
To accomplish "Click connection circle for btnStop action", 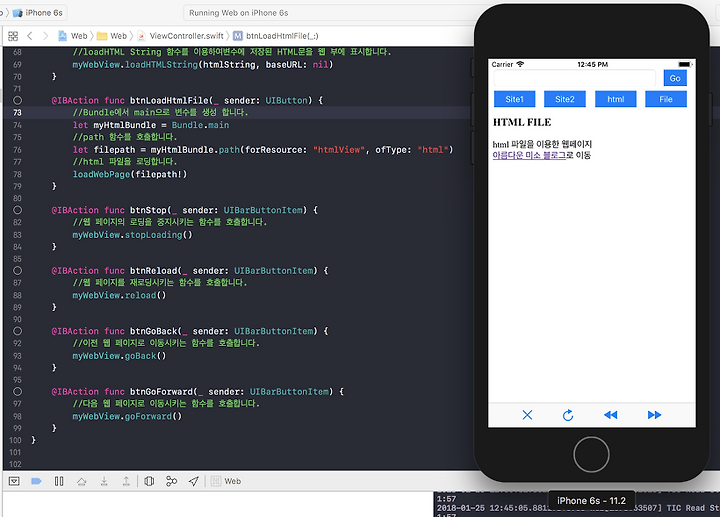I will coord(17,210).
